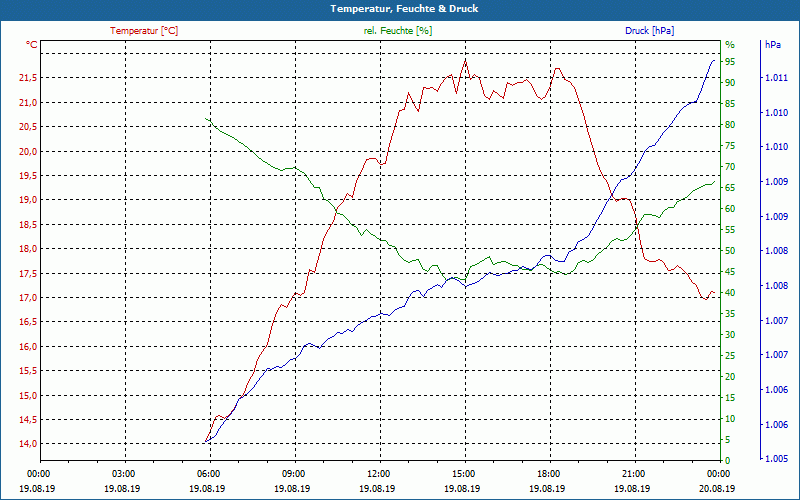Click the green "30" humidity axis value

(x=730, y=335)
